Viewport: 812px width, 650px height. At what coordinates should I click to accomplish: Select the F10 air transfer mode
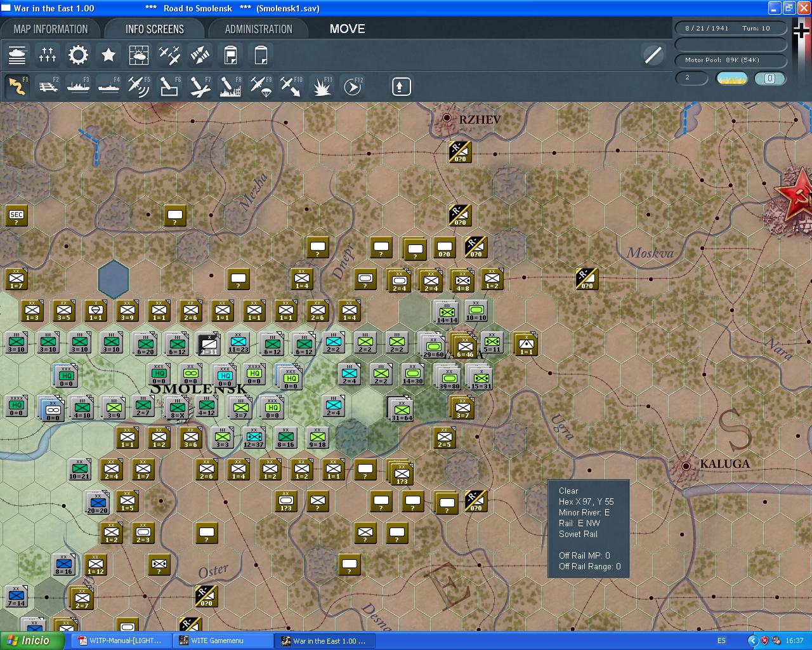coord(291,86)
